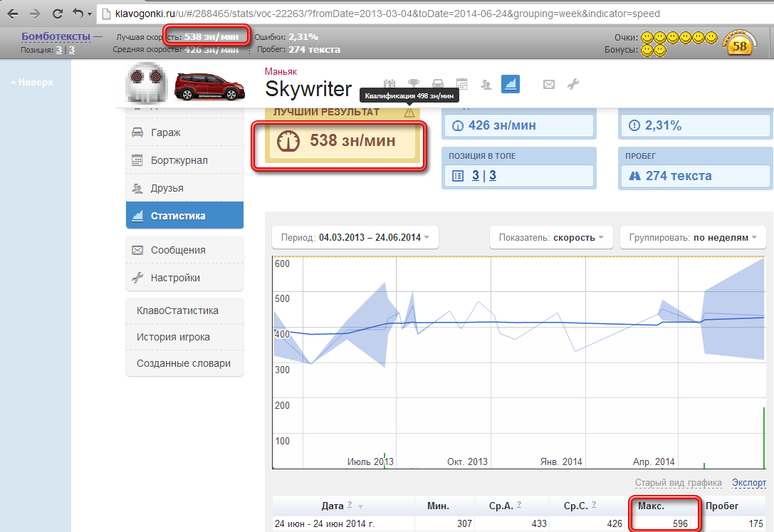This screenshot has height=532, width=774.
Task: Click the Июль 2013 chart axis label
Action: 371,462
